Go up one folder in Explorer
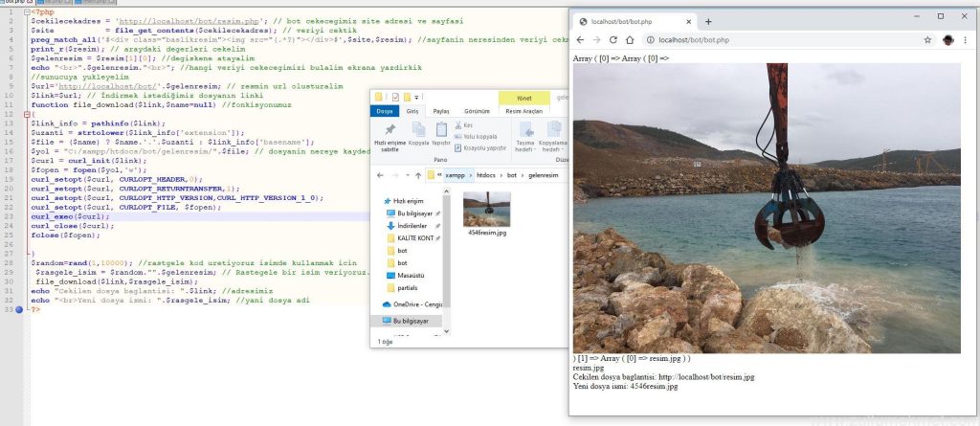 [417, 175]
